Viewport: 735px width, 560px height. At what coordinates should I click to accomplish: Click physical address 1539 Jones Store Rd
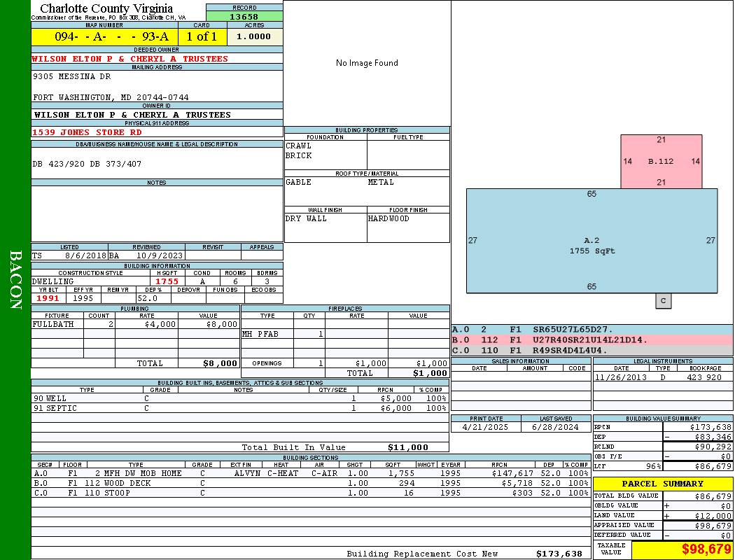[x=87, y=132]
